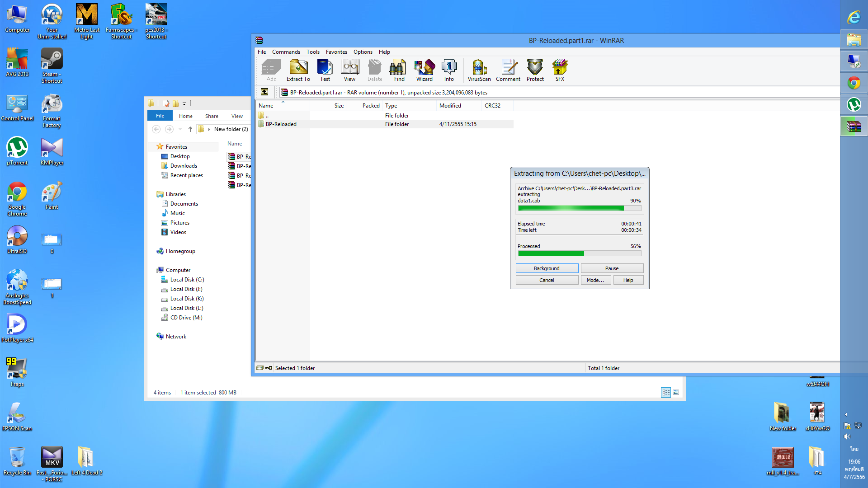868x488 pixels.
Task: Switch to the Share ribbon tab
Action: point(211,116)
